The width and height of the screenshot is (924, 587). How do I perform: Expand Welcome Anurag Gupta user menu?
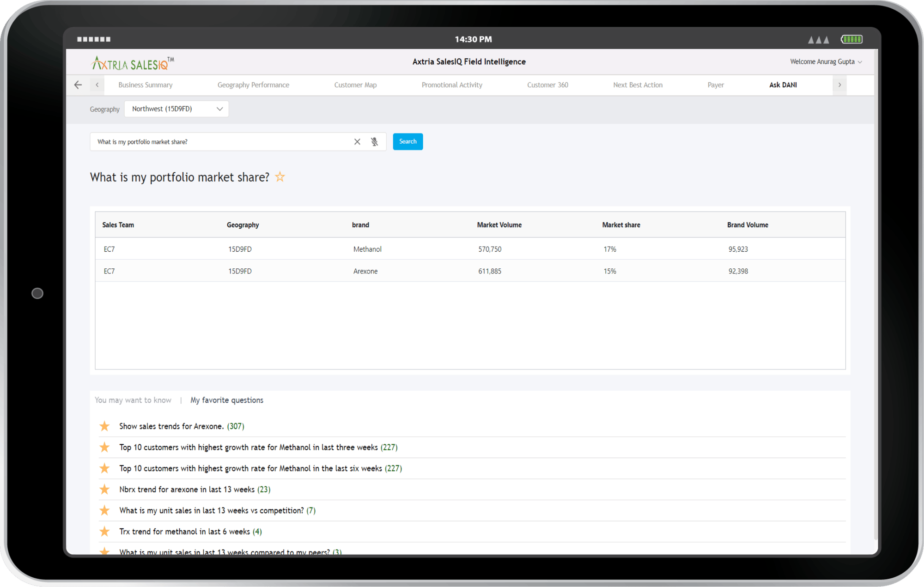click(826, 62)
